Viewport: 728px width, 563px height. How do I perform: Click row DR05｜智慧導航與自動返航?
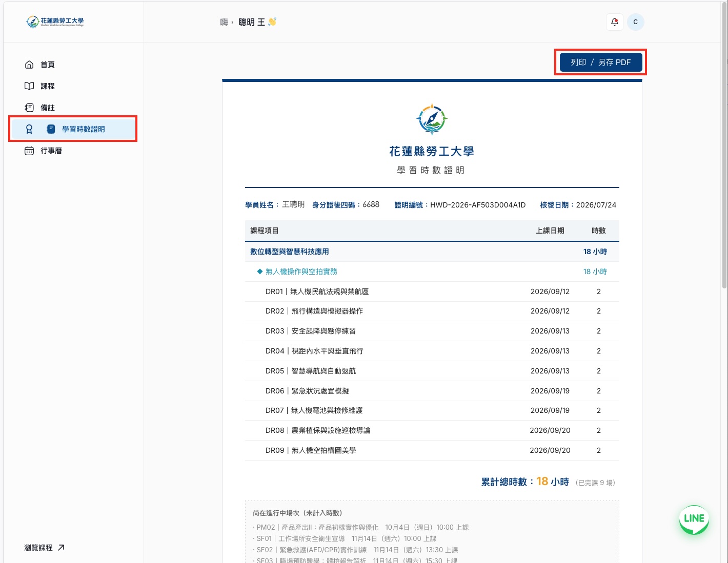click(x=432, y=371)
